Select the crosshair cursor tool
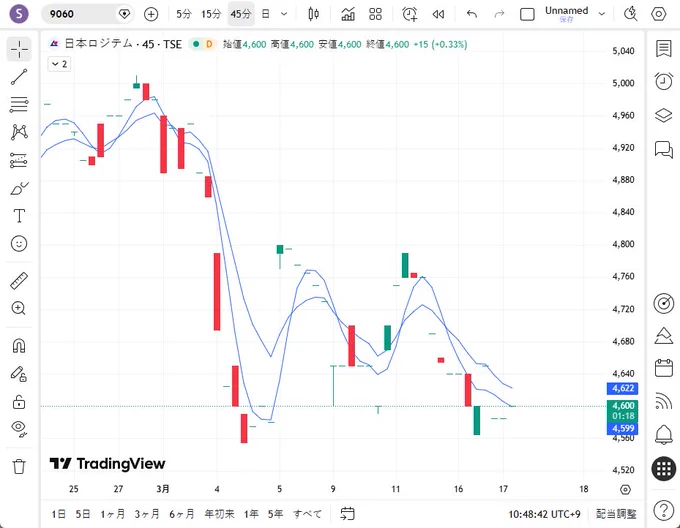 click(19, 49)
